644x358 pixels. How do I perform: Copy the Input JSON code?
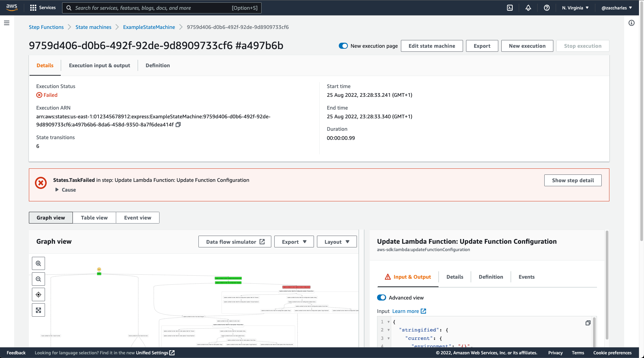(x=588, y=323)
